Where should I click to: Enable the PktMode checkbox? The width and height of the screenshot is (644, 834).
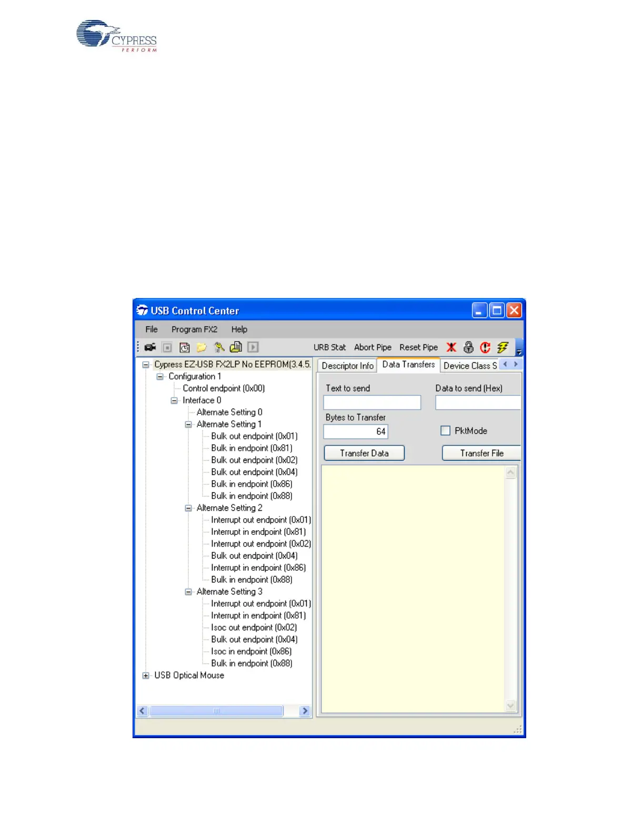[x=446, y=431]
